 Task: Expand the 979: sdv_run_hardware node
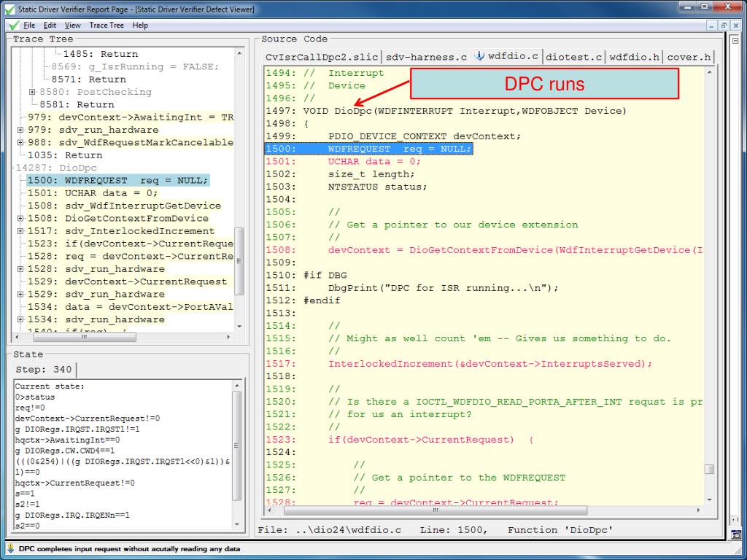(x=20, y=130)
